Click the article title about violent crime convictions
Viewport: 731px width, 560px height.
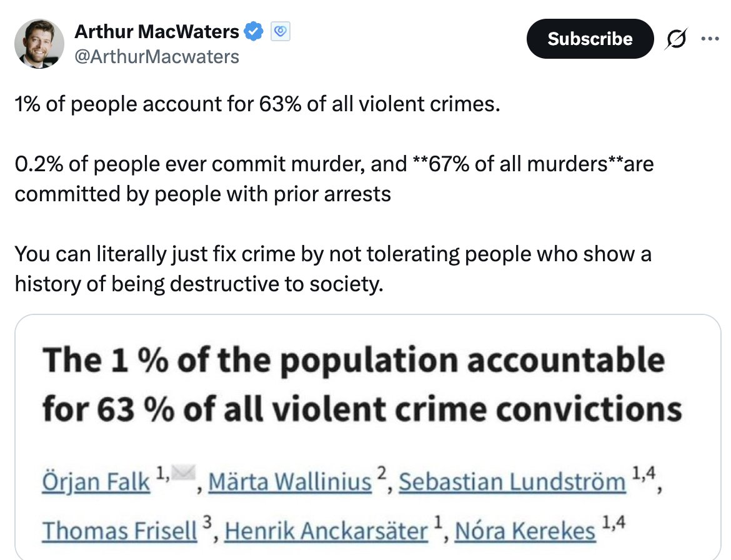(362, 384)
